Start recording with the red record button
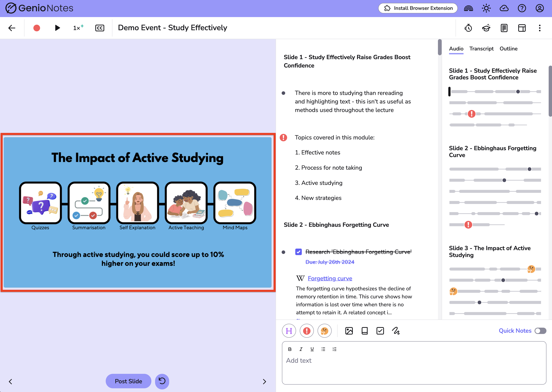This screenshot has height=392, width=552. click(x=37, y=28)
